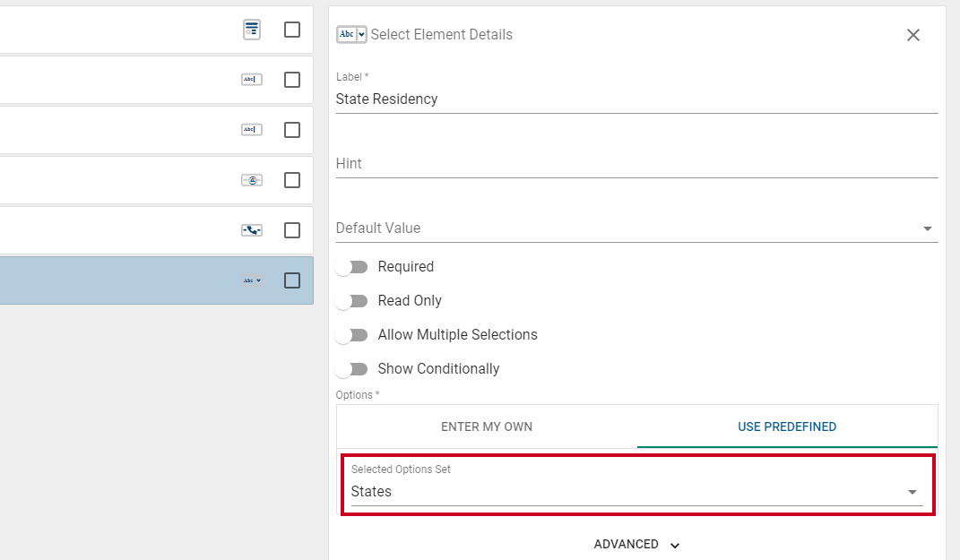The image size is (960, 560).
Task: Expand the ADVANCED section
Action: click(636, 544)
